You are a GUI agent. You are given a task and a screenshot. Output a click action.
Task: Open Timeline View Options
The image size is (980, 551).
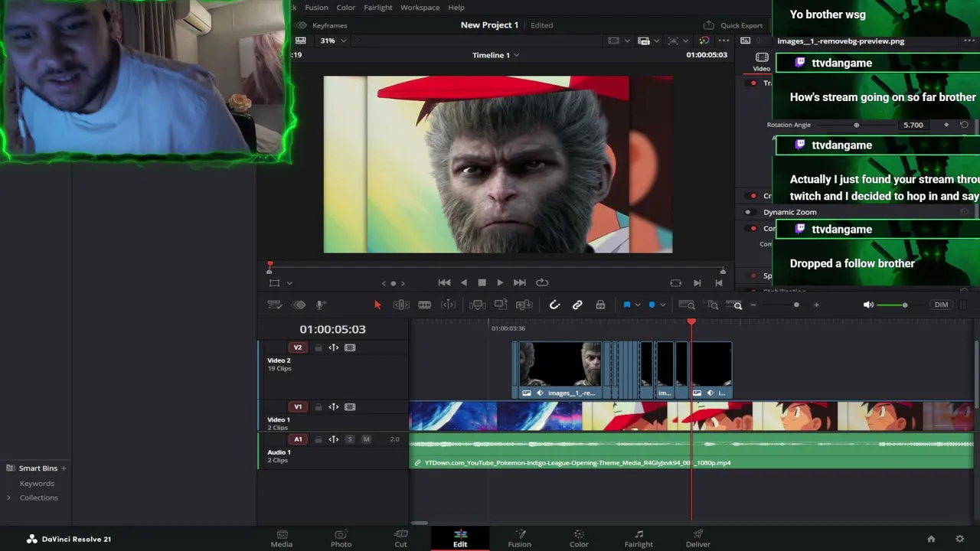tap(275, 305)
